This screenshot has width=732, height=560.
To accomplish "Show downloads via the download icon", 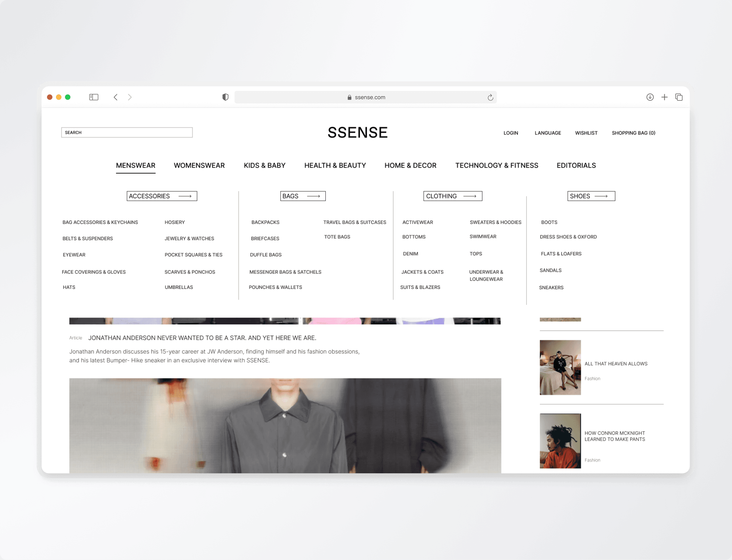I will (x=650, y=97).
